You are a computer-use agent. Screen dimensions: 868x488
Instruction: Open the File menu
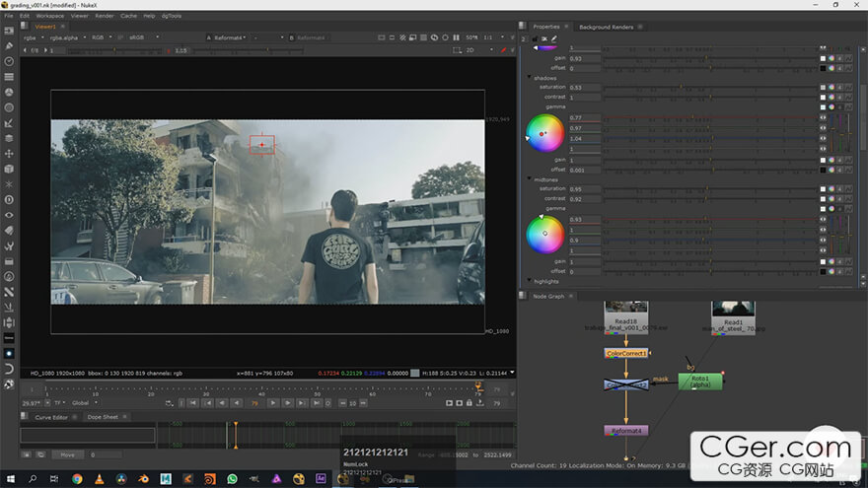pyautogui.click(x=9, y=16)
